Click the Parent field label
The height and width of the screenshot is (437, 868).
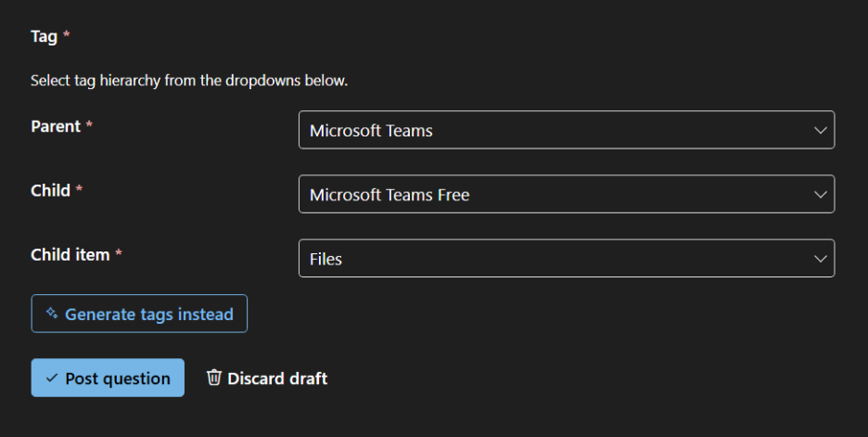(x=56, y=126)
